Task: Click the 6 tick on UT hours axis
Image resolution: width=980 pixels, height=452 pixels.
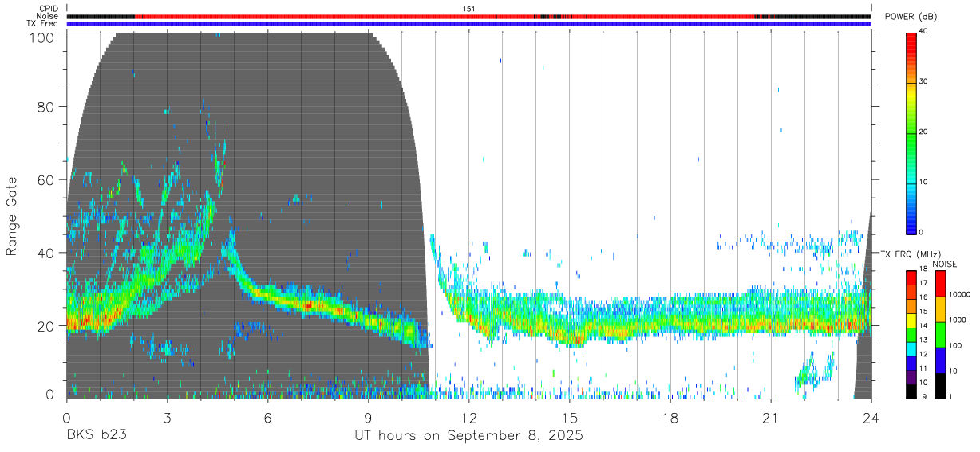Action: [x=267, y=418]
